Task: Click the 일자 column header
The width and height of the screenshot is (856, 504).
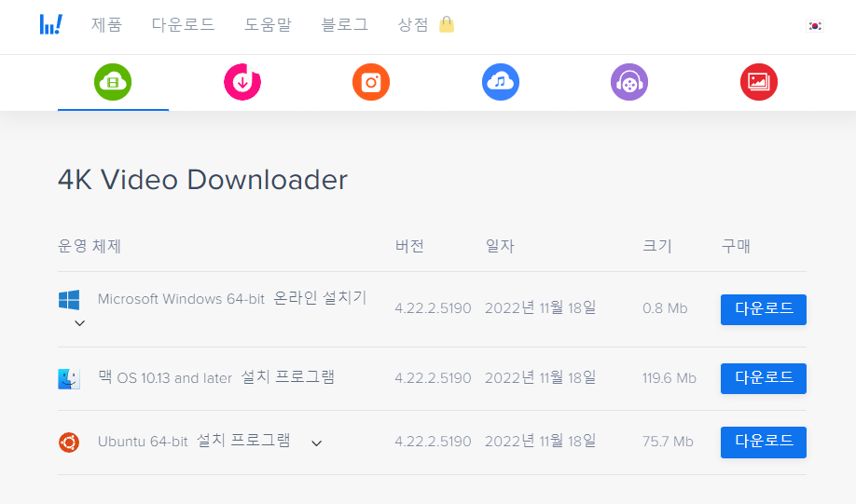Action: click(x=500, y=246)
